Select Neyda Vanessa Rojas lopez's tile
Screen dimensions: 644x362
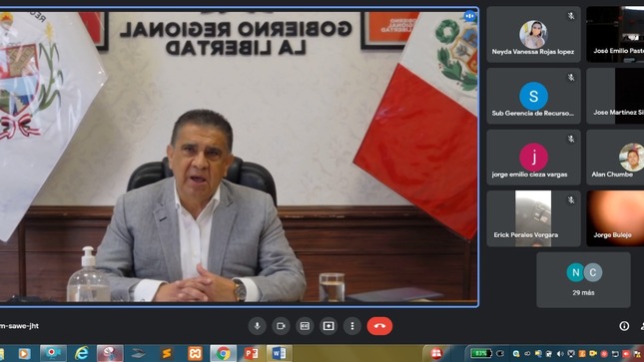point(533,35)
